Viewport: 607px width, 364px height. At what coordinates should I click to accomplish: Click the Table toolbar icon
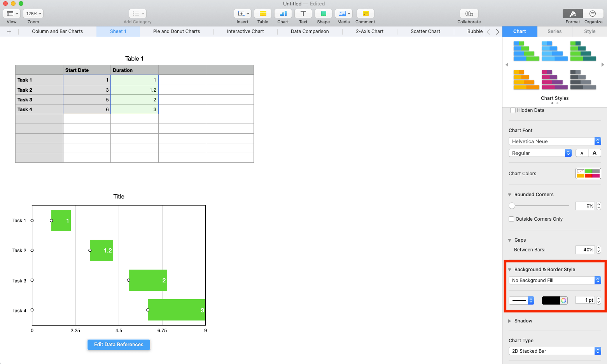(263, 14)
